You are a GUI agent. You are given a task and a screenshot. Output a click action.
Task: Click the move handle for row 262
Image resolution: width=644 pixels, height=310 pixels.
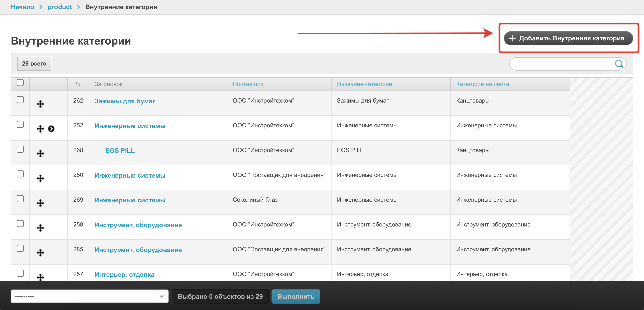click(40, 104)
